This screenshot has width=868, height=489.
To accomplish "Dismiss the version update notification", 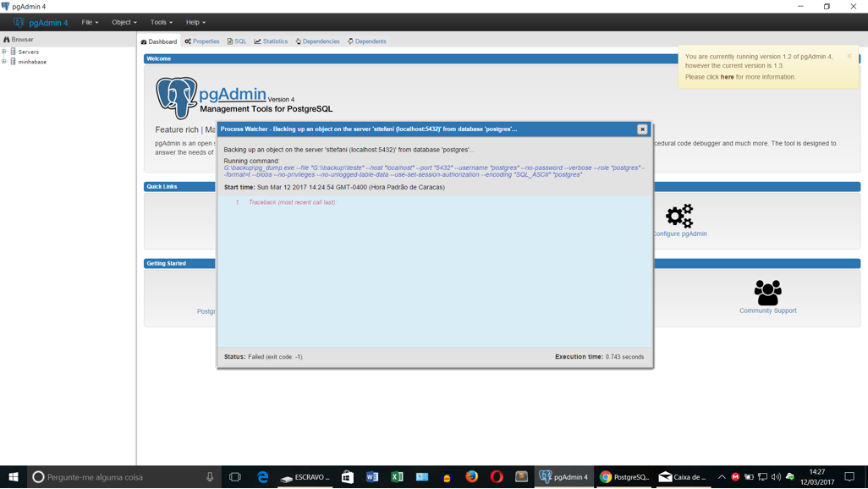I will pyautogui.click(x=849, y=56).
